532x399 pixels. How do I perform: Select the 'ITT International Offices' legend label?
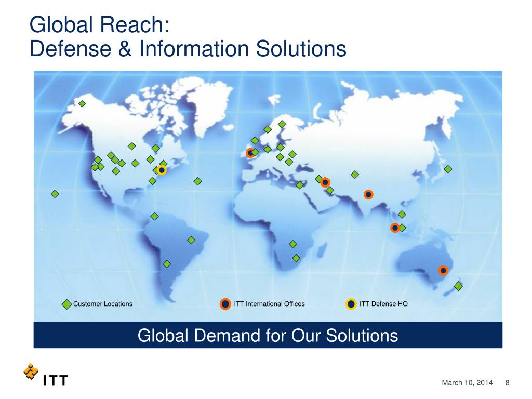(x=270, y=304)
